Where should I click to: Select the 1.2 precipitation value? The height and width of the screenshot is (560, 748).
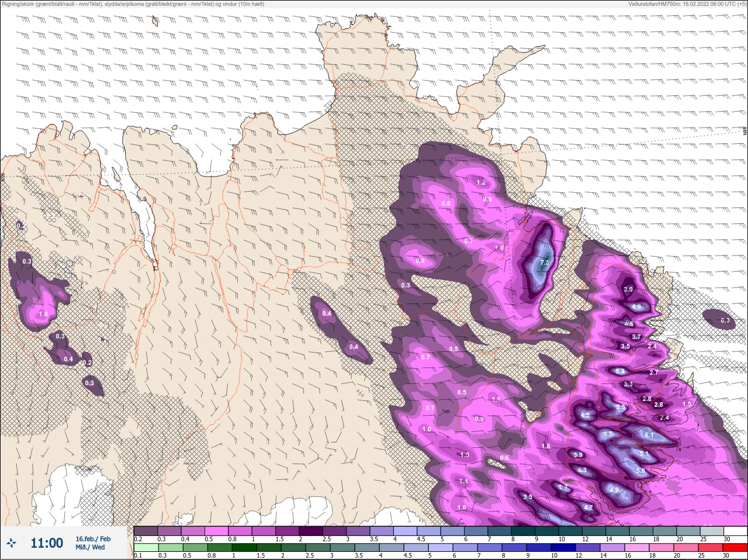pos(481,182)
